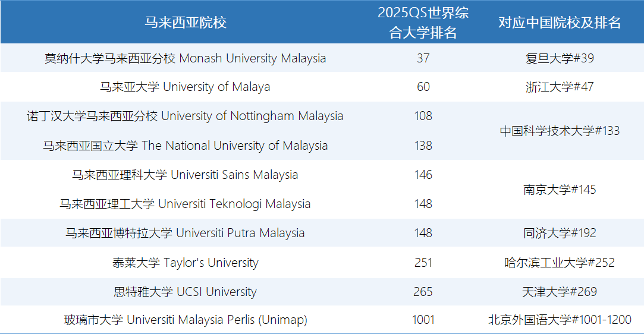Select the Universiti Putra Malaysia row name
This screenshot has width=644, height=334.
coord(186,233)
